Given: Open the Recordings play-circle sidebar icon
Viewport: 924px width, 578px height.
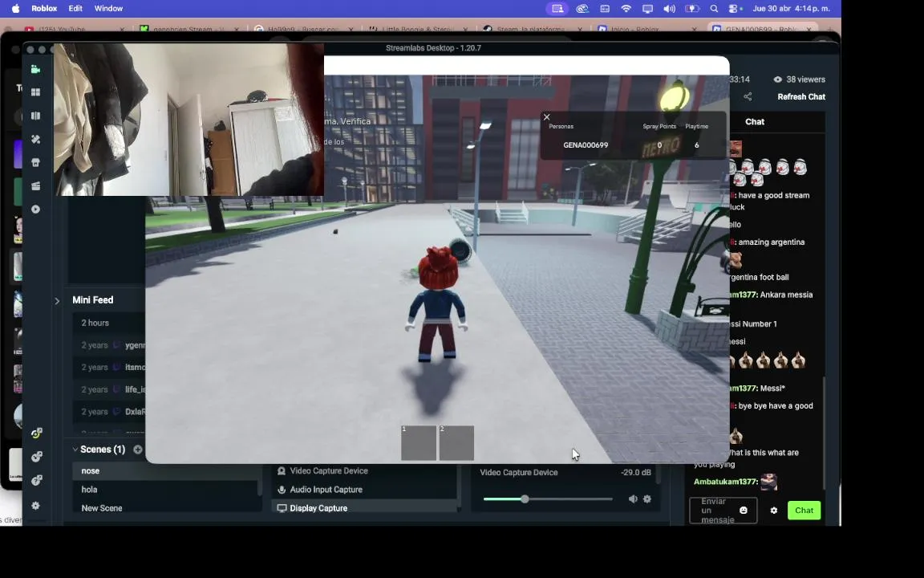Looking at the screenshot, I should (x=35, y=210).
